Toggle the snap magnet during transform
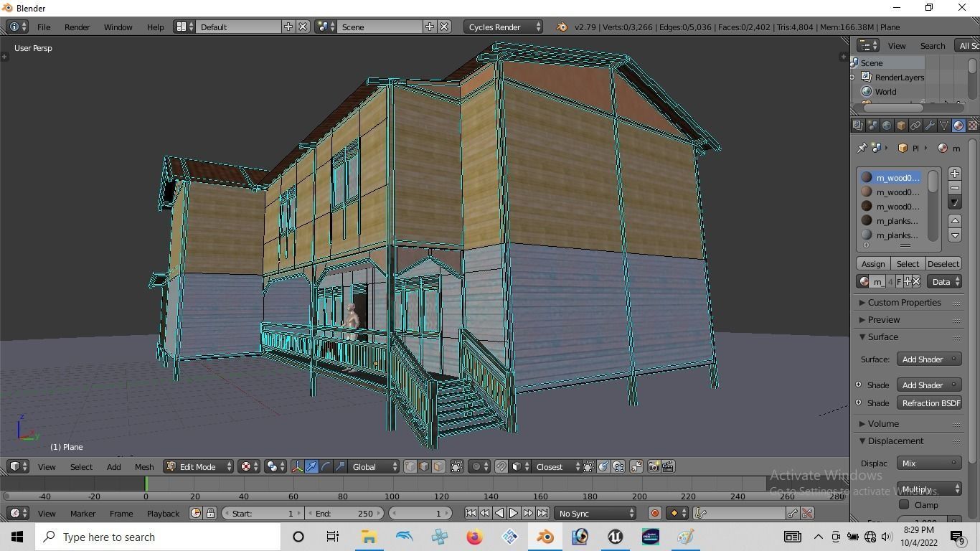Image resolution: width=980 pixels, height=551 pixels. point(501,466)
